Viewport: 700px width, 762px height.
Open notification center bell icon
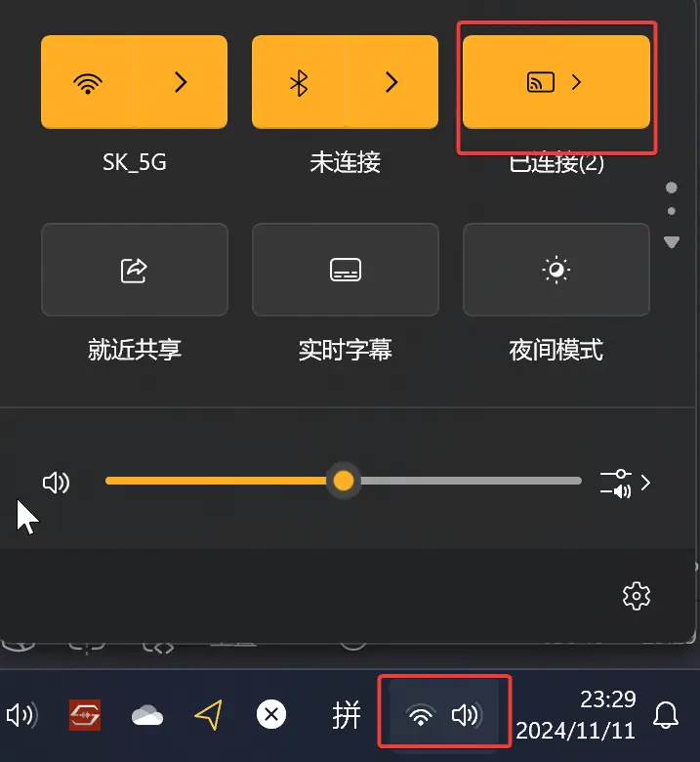pyautogui.click(x=666, y=715)
